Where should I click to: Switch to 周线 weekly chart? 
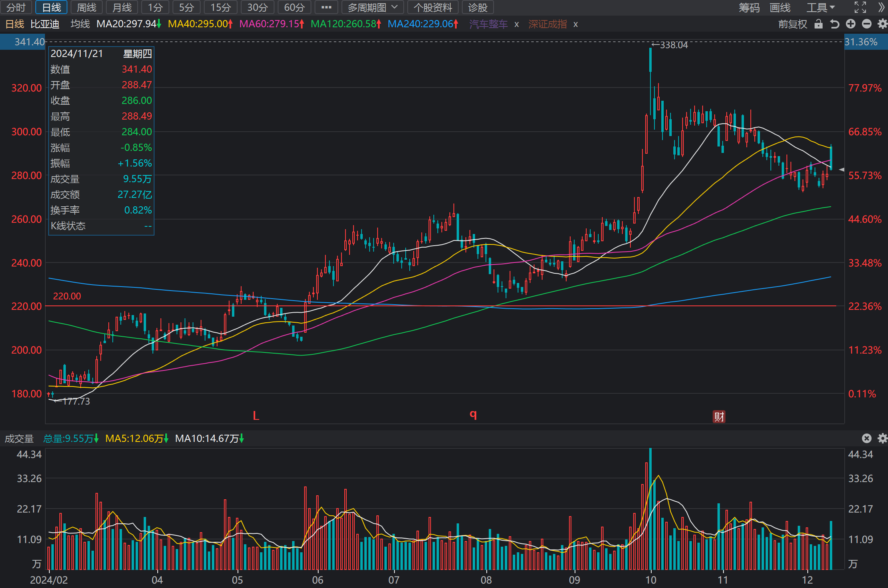coord(87,7)
